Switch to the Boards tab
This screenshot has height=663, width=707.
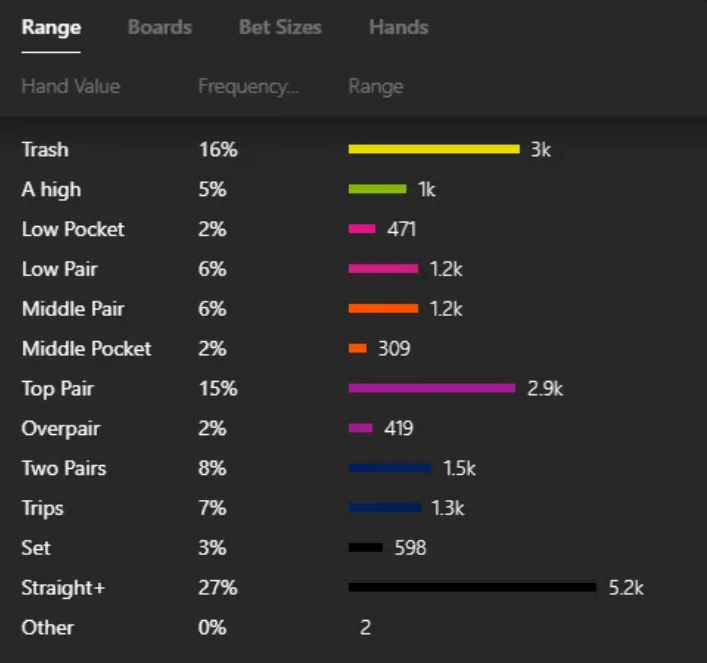pyautogui.click(x=159, y=27)
